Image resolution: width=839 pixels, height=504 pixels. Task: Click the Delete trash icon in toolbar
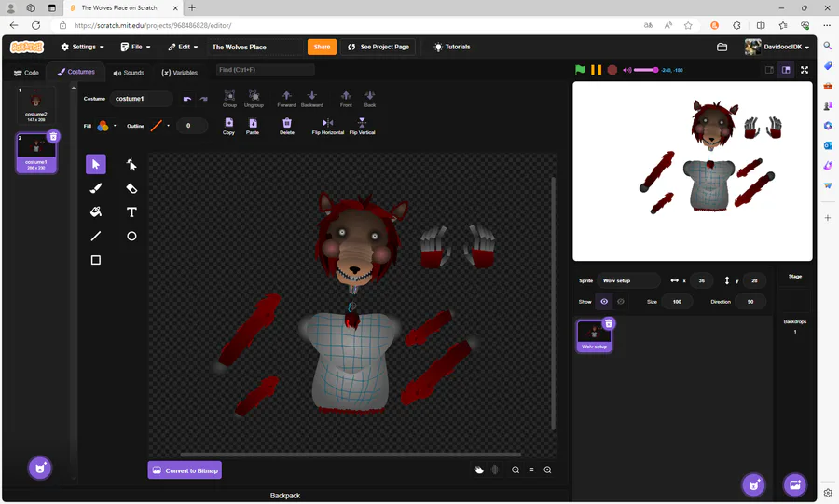pos(287,126)
